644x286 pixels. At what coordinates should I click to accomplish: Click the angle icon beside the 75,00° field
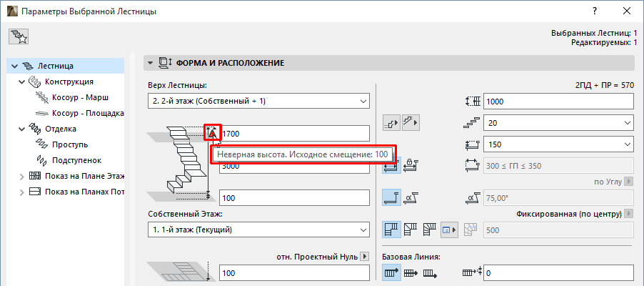[473, 198]
